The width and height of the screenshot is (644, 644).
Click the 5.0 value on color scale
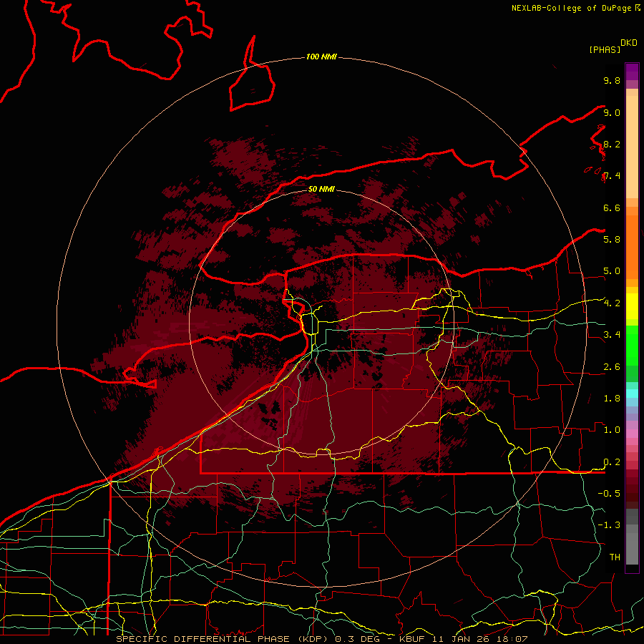(x=612, y=271)
